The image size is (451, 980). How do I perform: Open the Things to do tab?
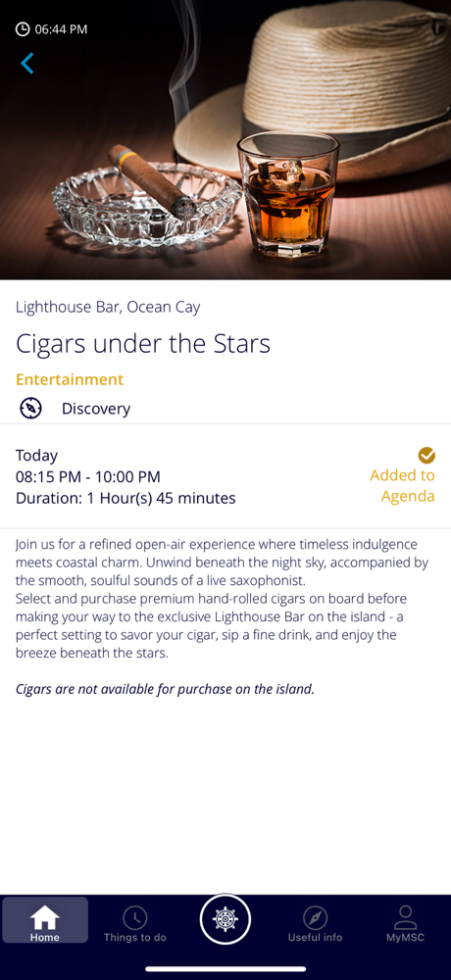[x=135, y=920]
